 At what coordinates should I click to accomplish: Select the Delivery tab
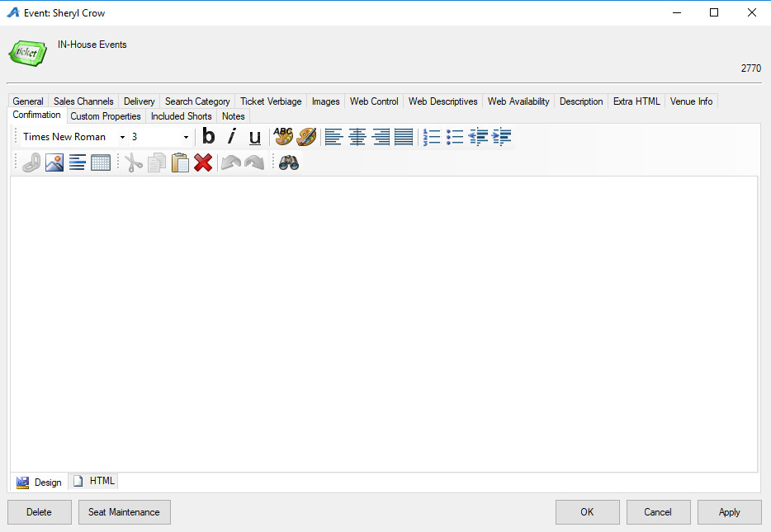point(140,101)
